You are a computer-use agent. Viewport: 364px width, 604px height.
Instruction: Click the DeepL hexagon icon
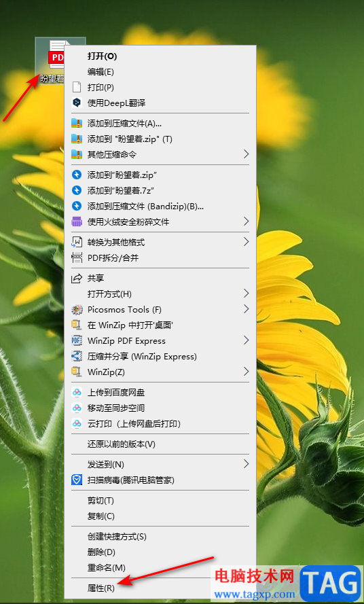[77, 103]
